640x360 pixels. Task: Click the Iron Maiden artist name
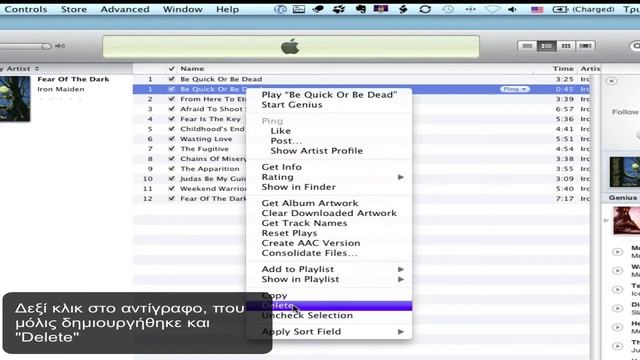[60, 89]
